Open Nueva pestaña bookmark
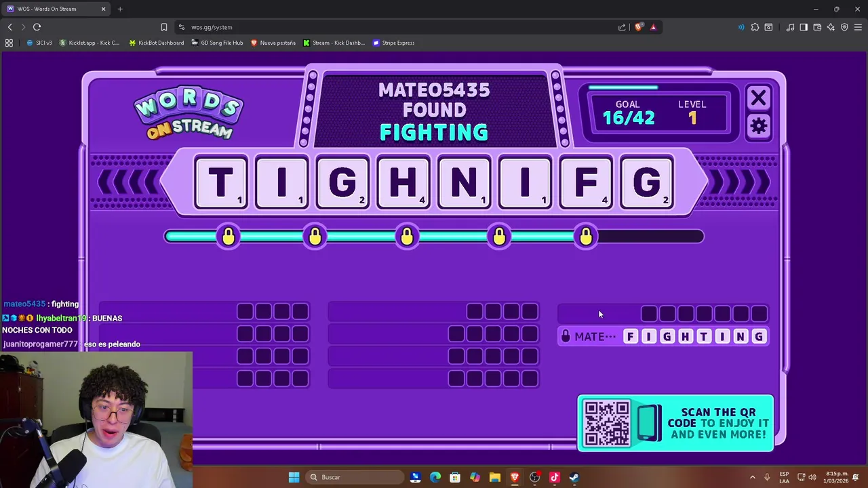Image resolution: width=868 pixels, height=488 pixels. pos(273,43)
